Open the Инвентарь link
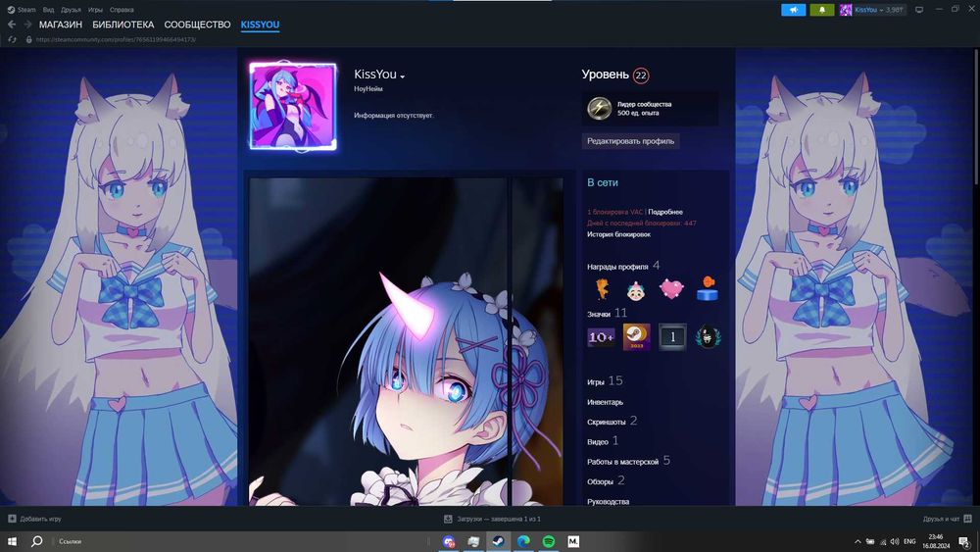Viewport: 980px width, 552px height. (605, 402)
